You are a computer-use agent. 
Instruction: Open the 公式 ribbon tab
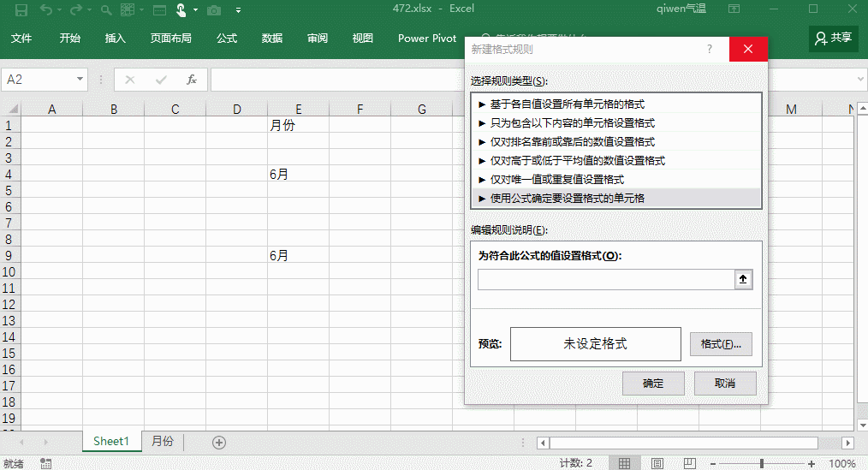click(227, 39)
